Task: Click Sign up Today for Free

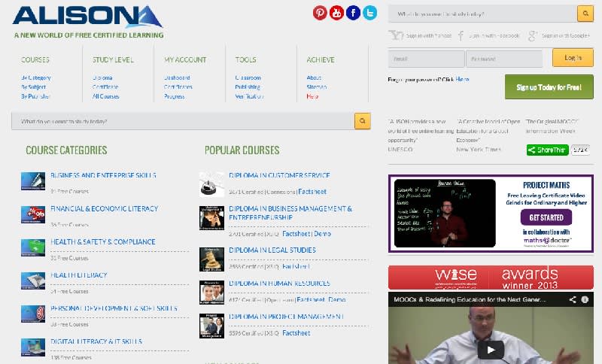Action: tap(549, 87)
